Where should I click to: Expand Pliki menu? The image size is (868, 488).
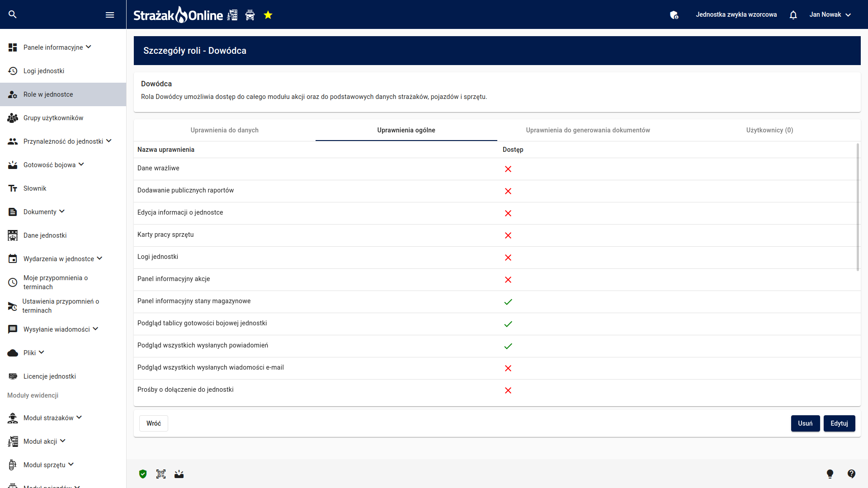42,352
